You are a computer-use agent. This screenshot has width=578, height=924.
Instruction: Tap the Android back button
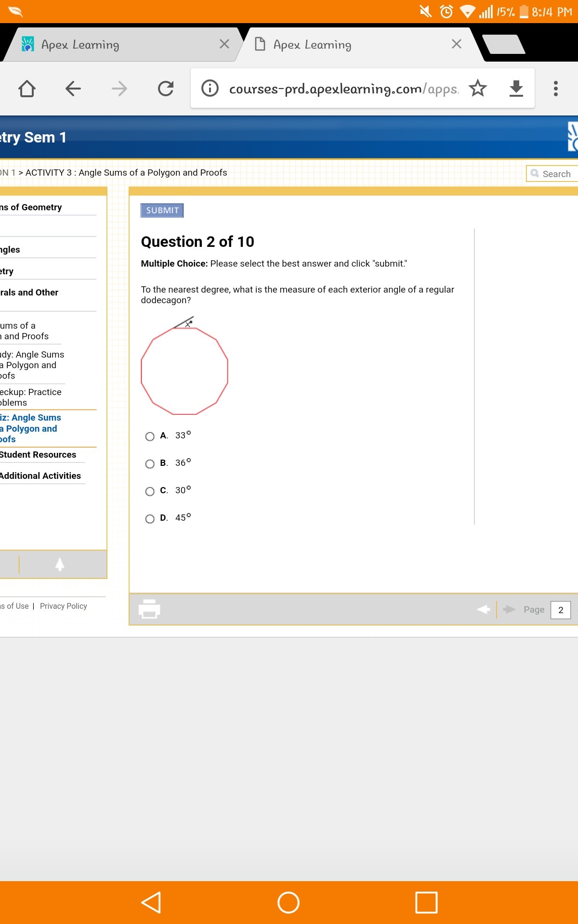click(151, 902)
